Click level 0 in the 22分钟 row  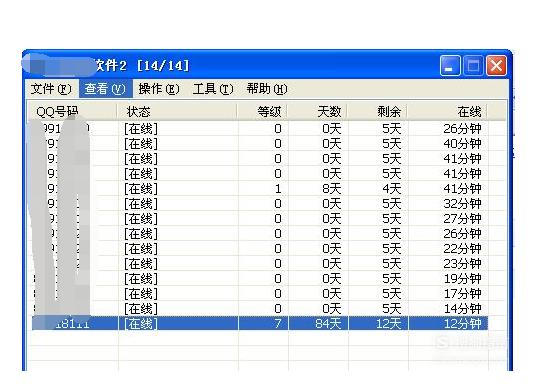coord(278,249)
